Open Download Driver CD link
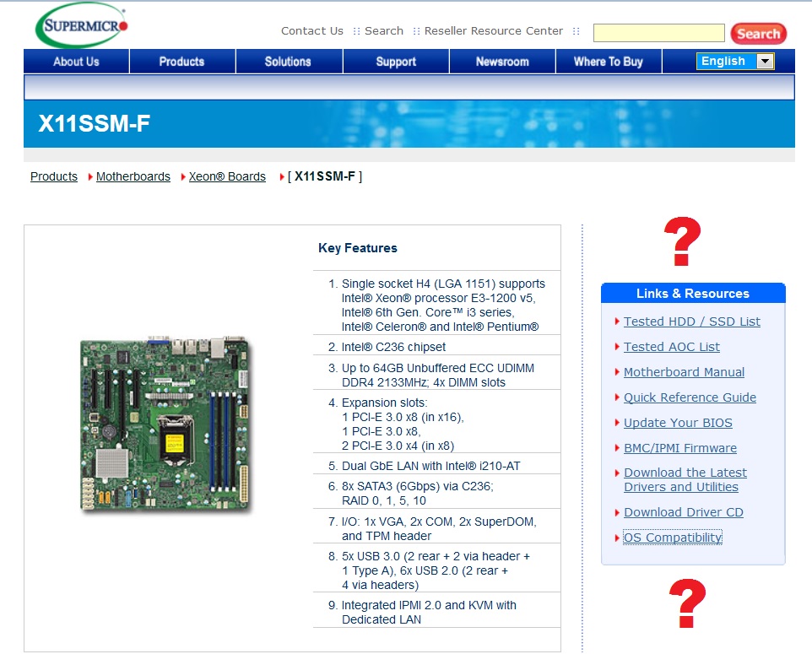812x654 pixels. [x=684, y=512]
